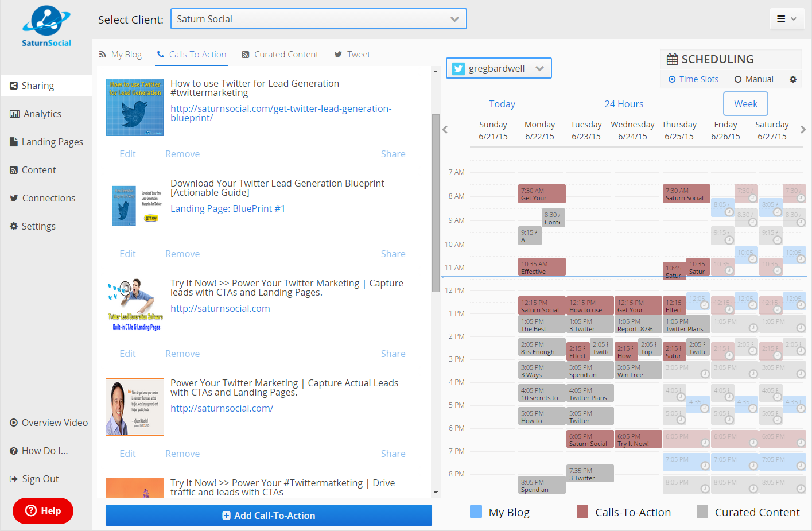This screenshot has width=812, height=531.
Task: Open the Power Your Twitter Marketing thumbnail
Action: point(135,407)
